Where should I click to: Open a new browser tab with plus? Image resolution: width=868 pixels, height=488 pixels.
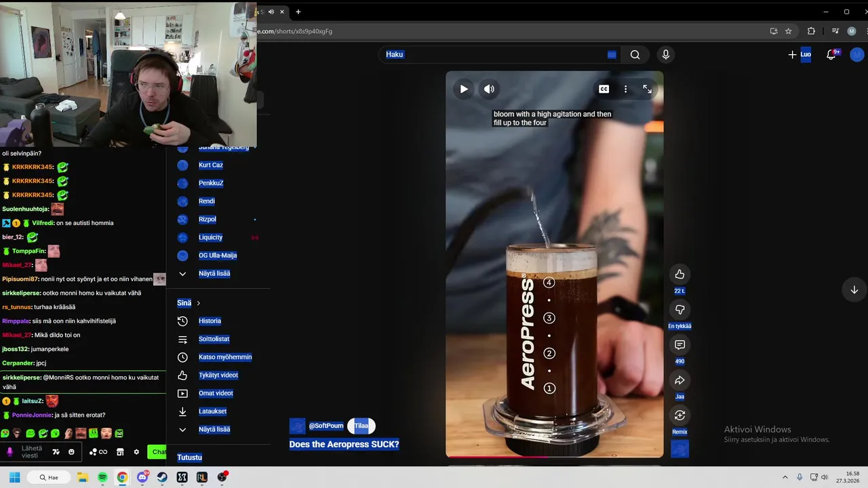pyautogui.click(x=298, y=12)
